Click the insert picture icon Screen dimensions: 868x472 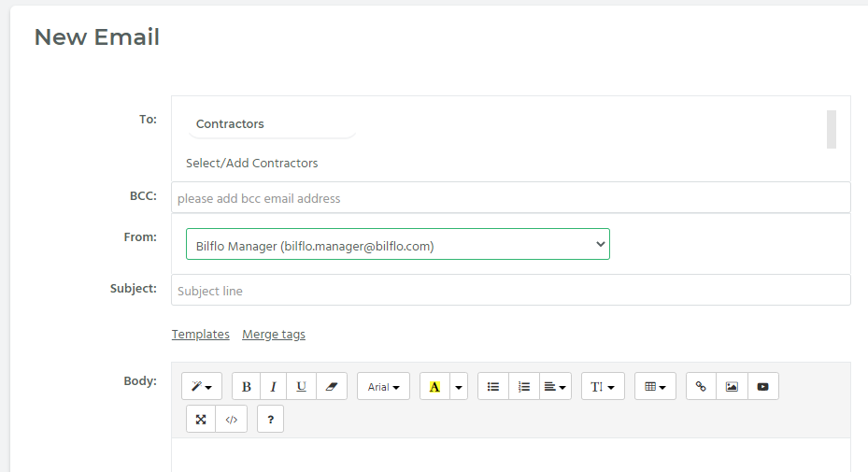pyautogui.click(x=732, y=386)
